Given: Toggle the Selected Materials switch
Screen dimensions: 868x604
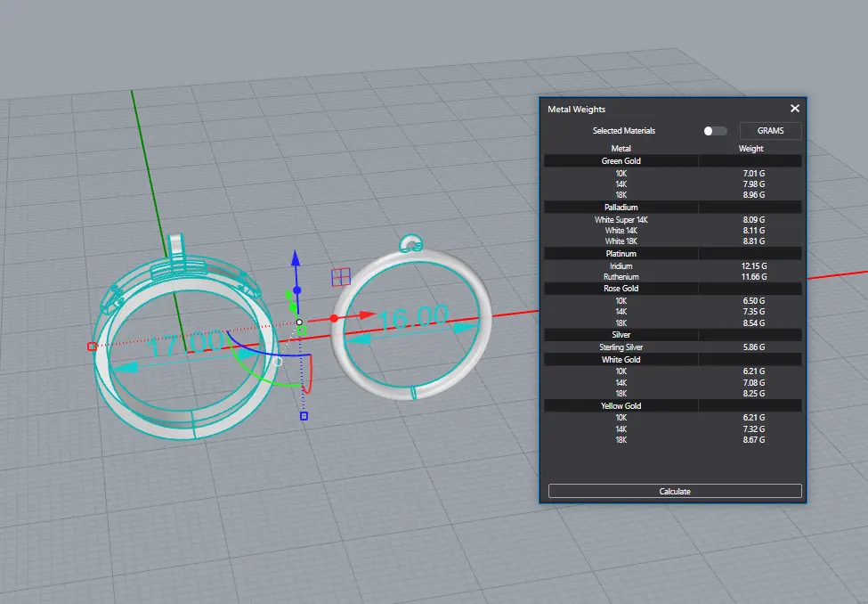Looking at the screenshot, I should click(x=715, y=131).
